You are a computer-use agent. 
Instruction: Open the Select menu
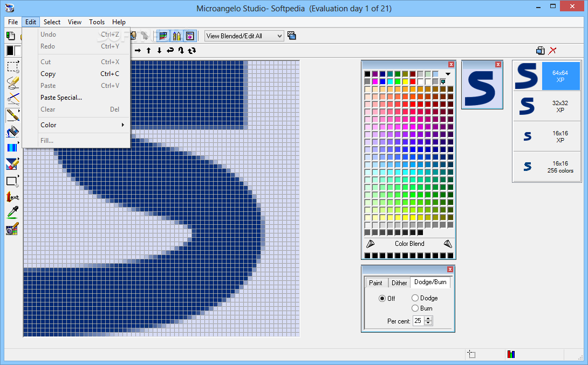[x=52, y=22]
